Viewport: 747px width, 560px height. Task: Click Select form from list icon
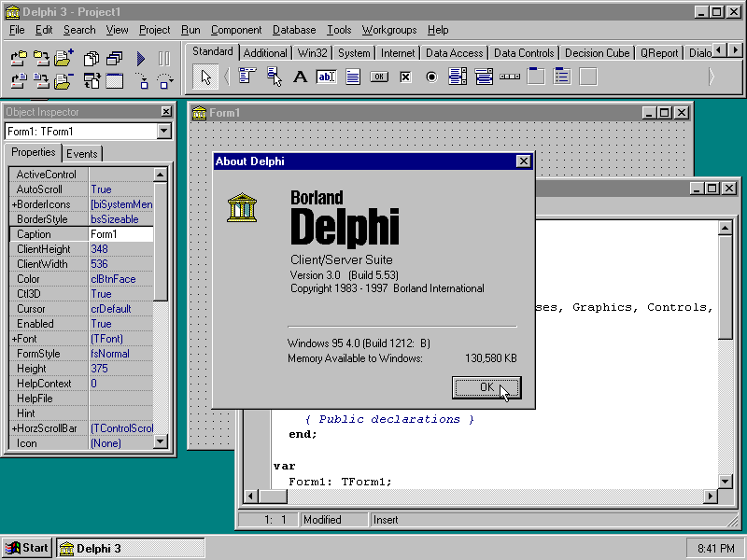click(x=114, y=58)
